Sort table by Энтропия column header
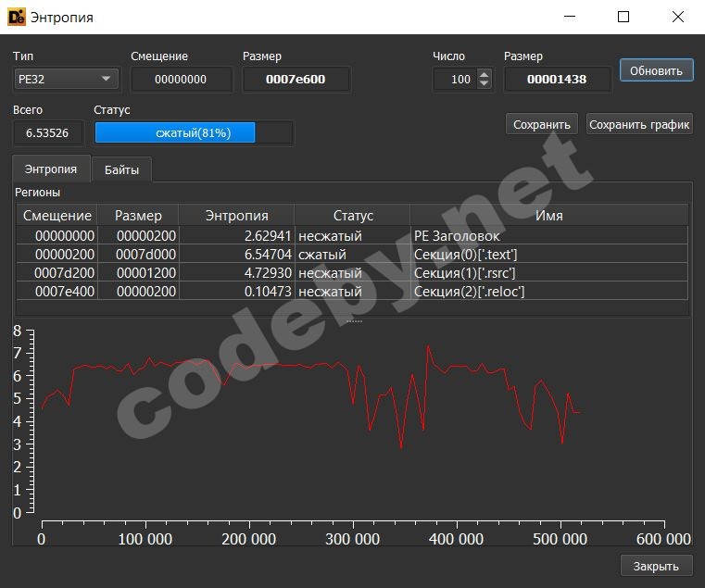705x588 pixels. click(x=236, y=216)
